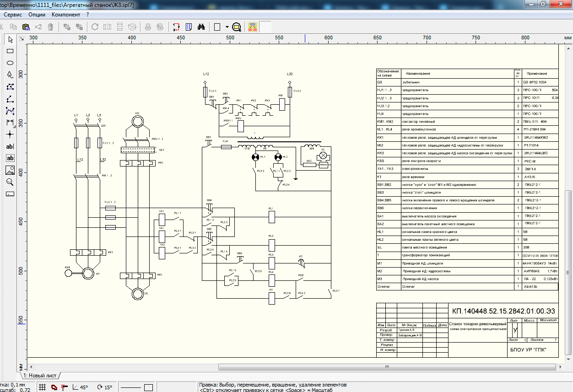Image resolution: width=573 pixels, height=392 pixels.
Task: Open the line style selector
Action: pos(130,387)
